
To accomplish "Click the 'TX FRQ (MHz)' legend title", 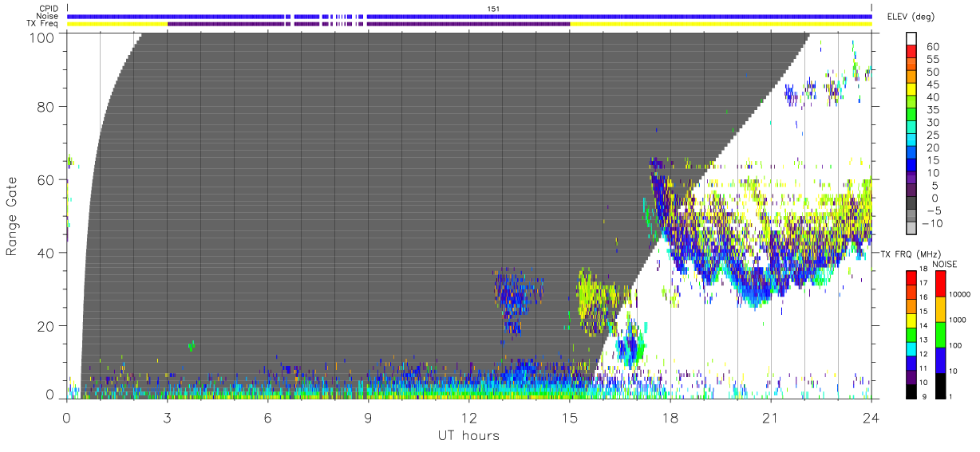I will (x=911, y=254).
